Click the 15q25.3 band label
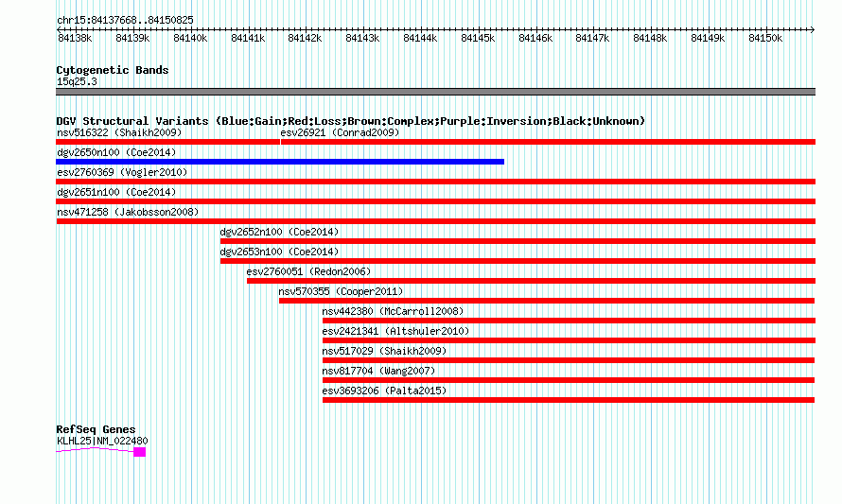Screen dimensions: 842x504 click(77, 81)
